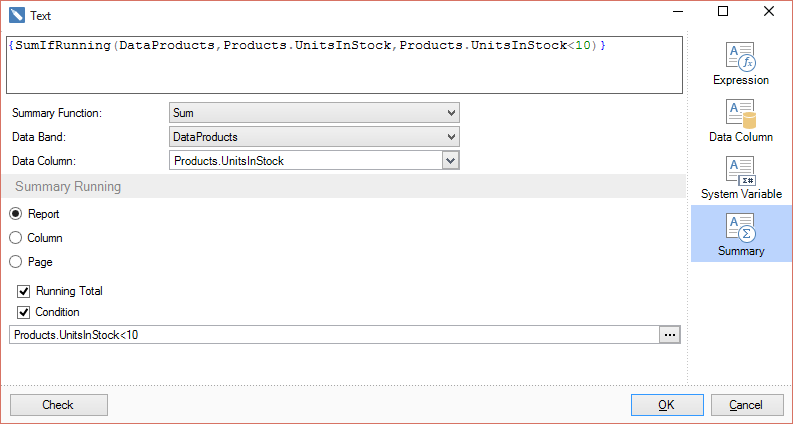Screen dimensions: 793x424
Task: Open the Summary Function dropdown
Action: point(314,113)
